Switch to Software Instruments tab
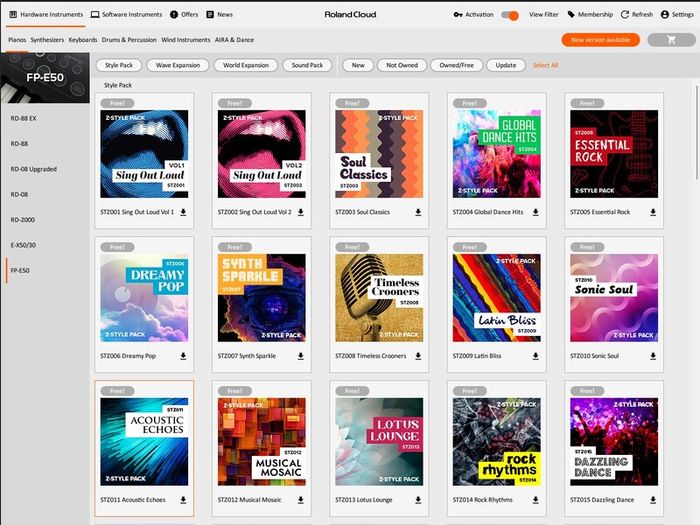 click(x=126, y=14)
